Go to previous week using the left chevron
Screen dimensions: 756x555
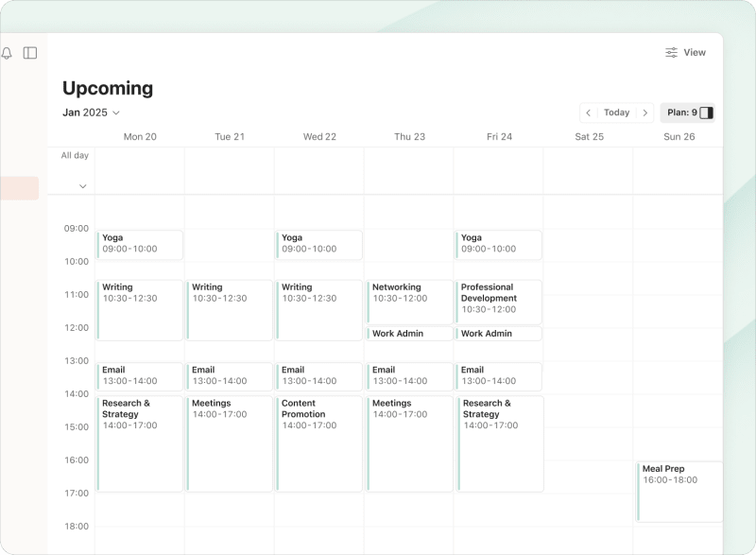pyautogui.click(x=589, y=113)
